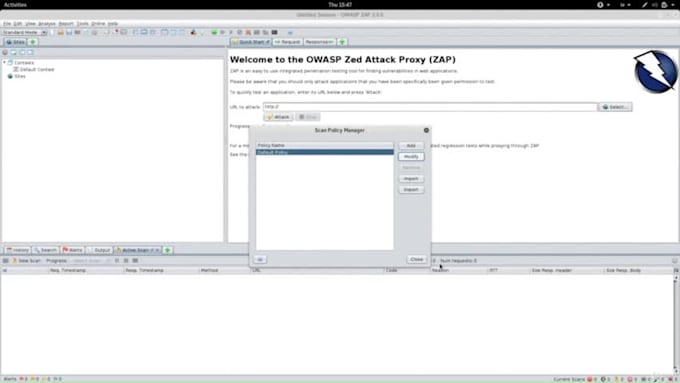Select the Default Policy row
The image size is (680, 383).
324,152
